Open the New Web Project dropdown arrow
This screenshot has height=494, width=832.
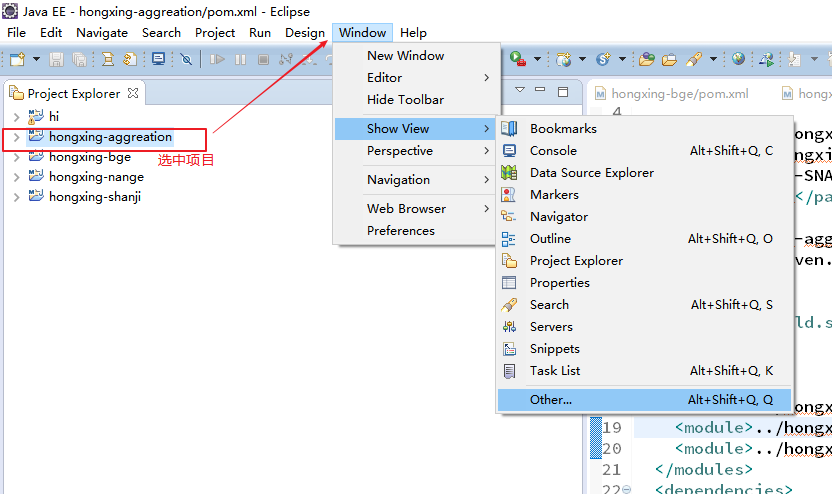[x=582, y=59]
